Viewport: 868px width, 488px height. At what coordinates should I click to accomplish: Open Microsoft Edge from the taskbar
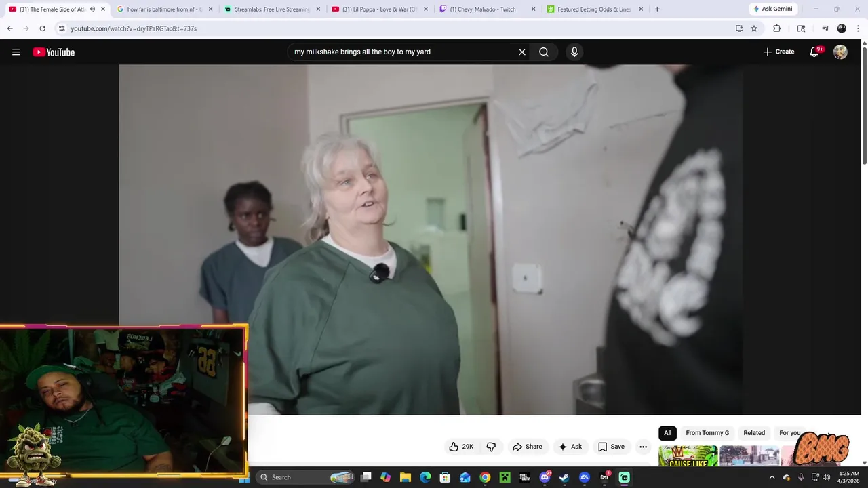(425, 477)
